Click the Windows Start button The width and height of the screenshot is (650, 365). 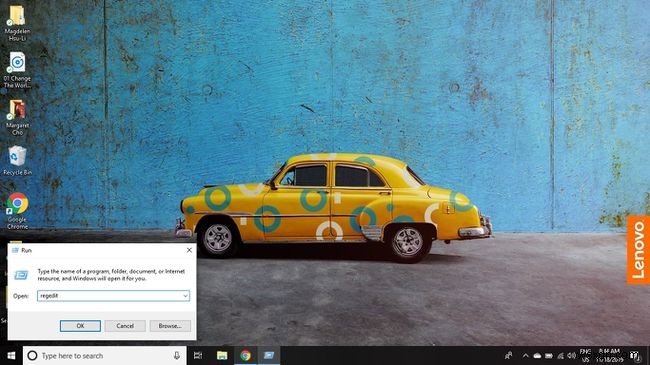[x=11, y=355]
